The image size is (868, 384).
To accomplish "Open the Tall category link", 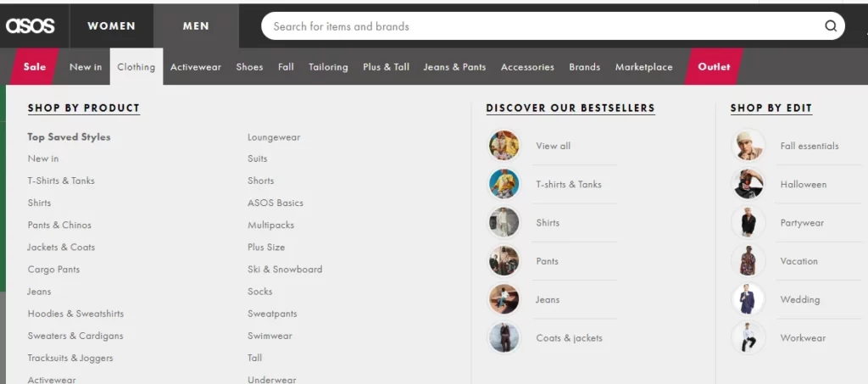I will coord(254,358).
